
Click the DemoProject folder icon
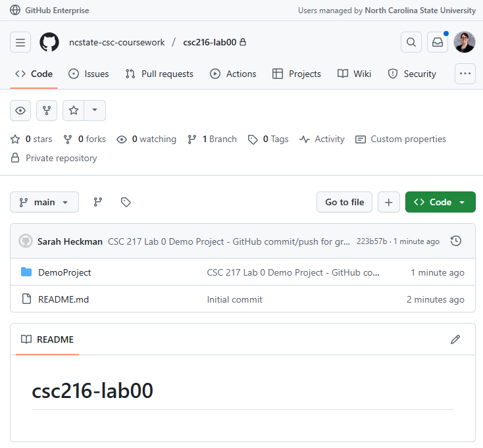click(x=26, y=272)
